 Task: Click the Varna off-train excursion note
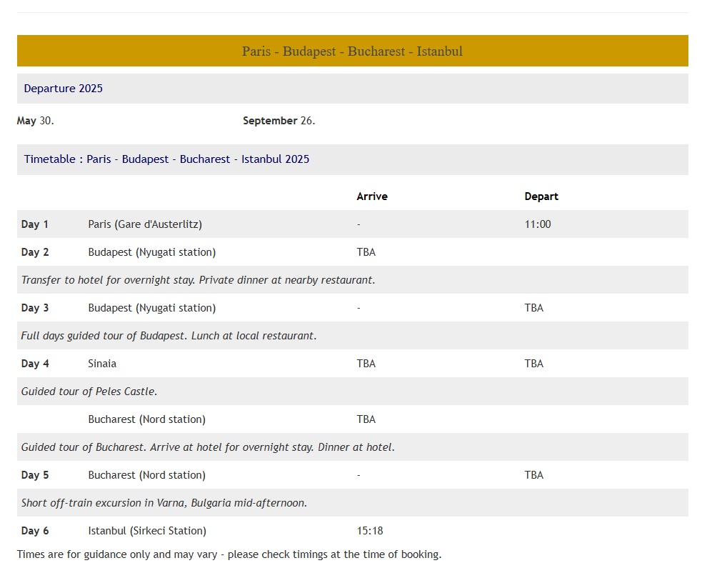(164, 503)
